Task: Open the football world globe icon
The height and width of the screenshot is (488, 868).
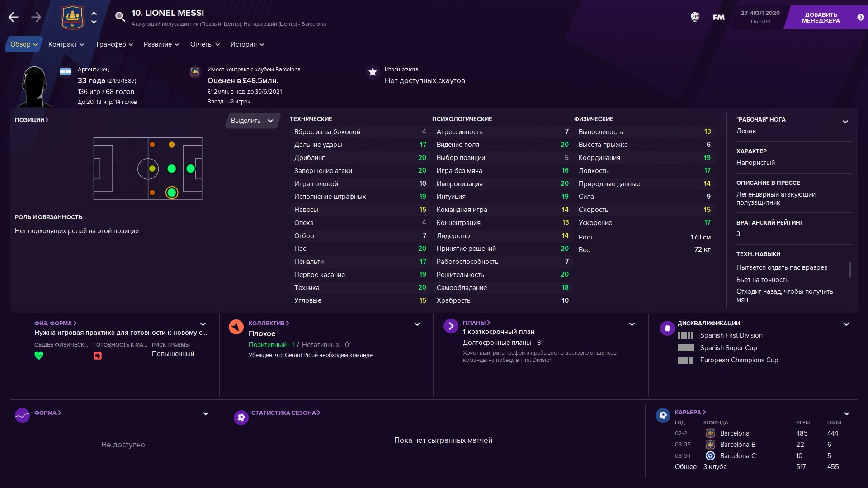Action: (695, 17)
